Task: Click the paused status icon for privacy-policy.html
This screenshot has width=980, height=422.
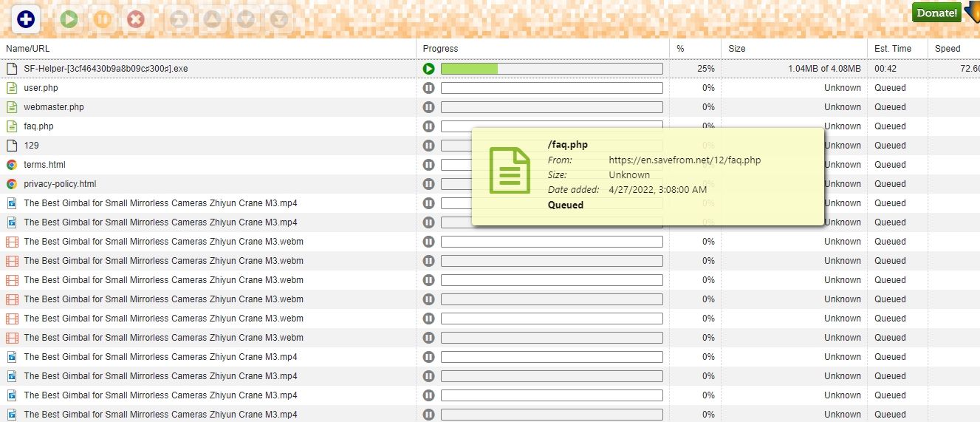Action: 429,184
